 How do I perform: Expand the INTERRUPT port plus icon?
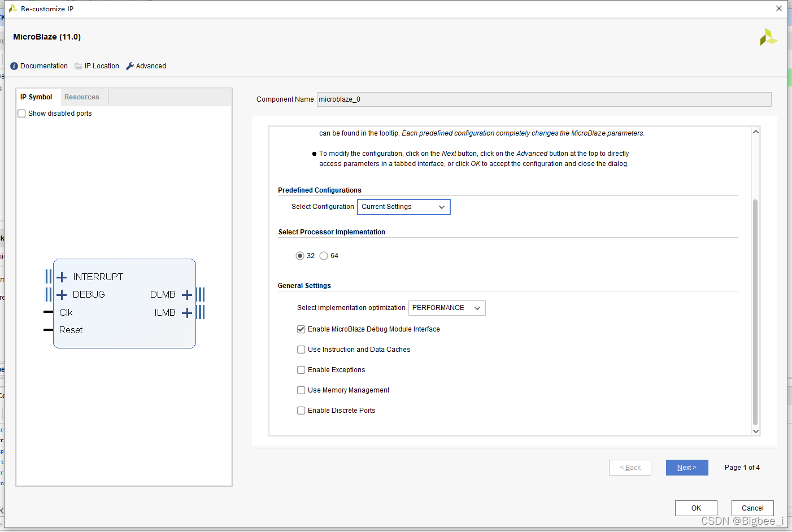(62, 277)
